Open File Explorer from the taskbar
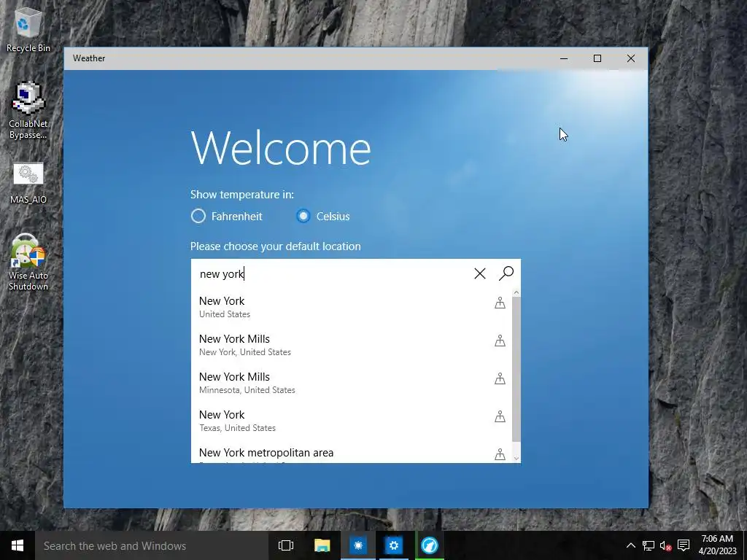Viewport: 747px width, 560px height. (x=322, y=545)
